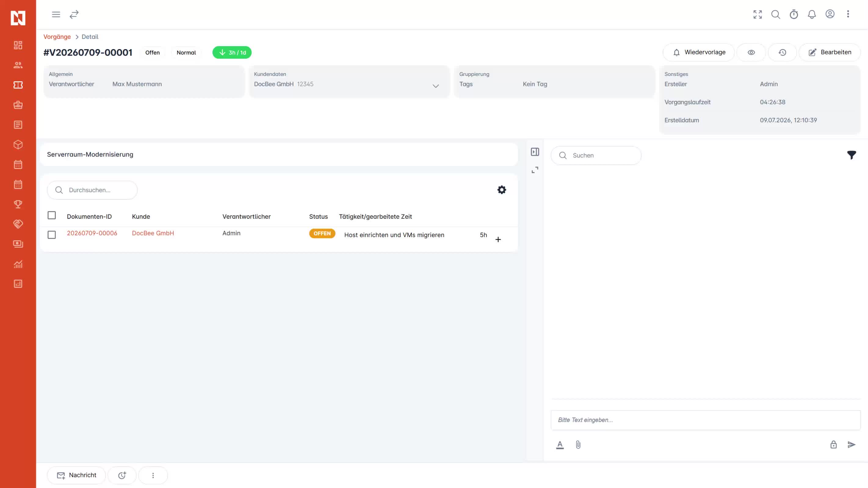Viewport: 868px width, 488px height.
Task: Open the DocBee GmbH customer link in table
Action: pyautogui.click(x=153, y=233)
